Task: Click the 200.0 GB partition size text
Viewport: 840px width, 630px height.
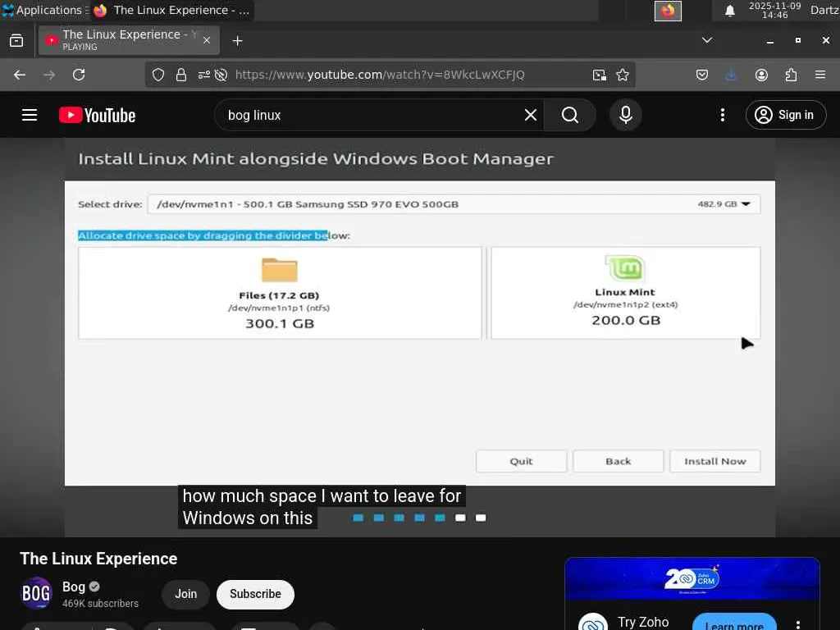Action: pyautogui.click(x=626, y=321)
